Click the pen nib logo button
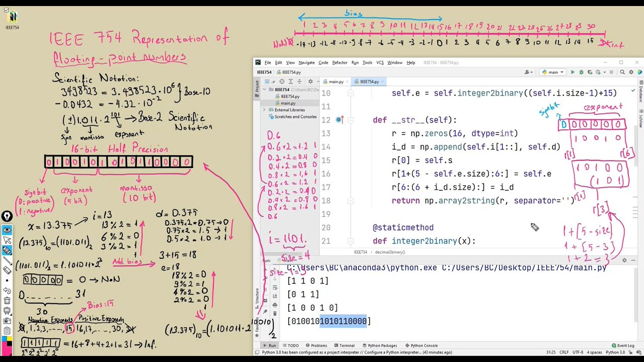The image size is (644, 362). 7,216
